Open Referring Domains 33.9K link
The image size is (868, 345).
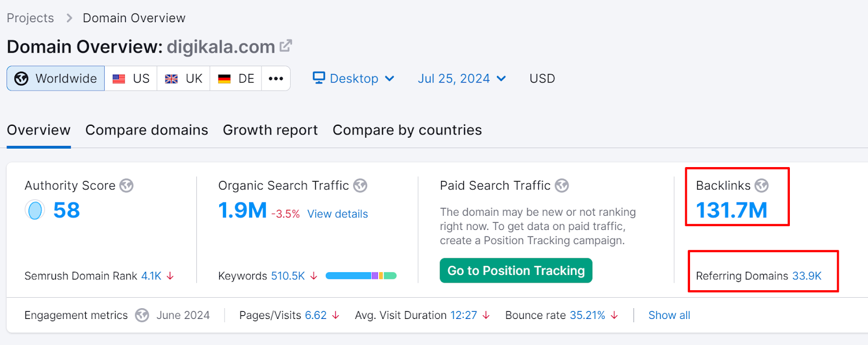807,276
